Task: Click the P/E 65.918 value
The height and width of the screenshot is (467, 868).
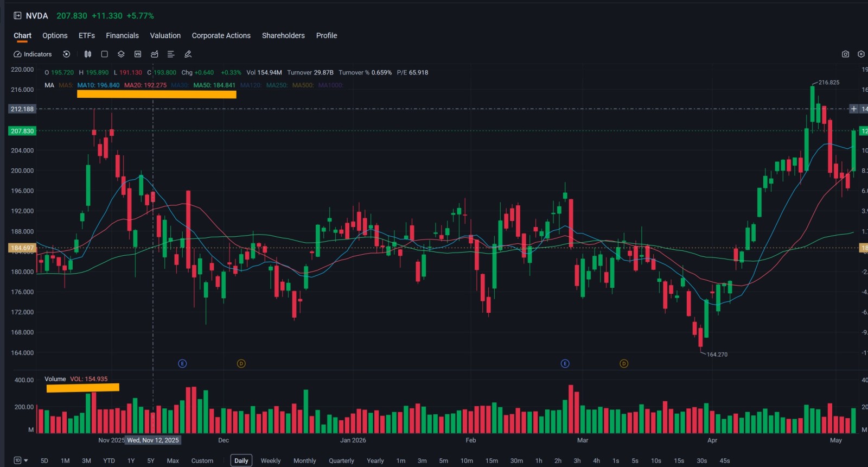Action: pos(412,72)
